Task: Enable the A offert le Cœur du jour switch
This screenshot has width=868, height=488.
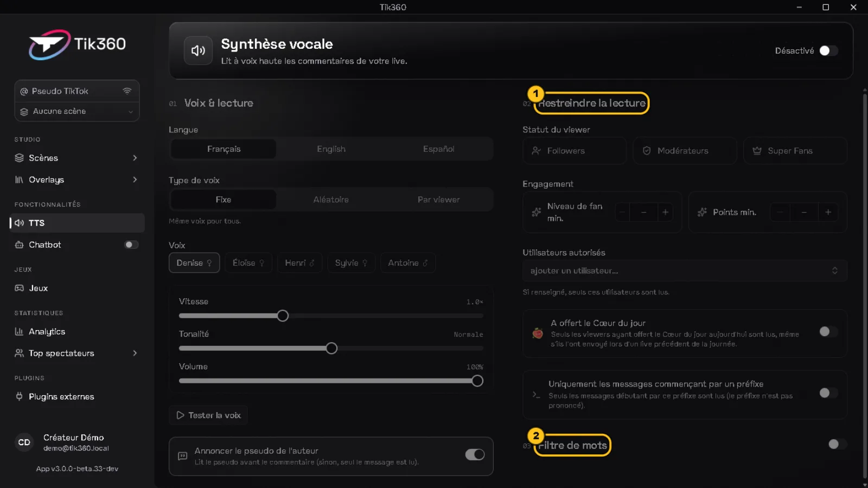Action: point(828,331)
